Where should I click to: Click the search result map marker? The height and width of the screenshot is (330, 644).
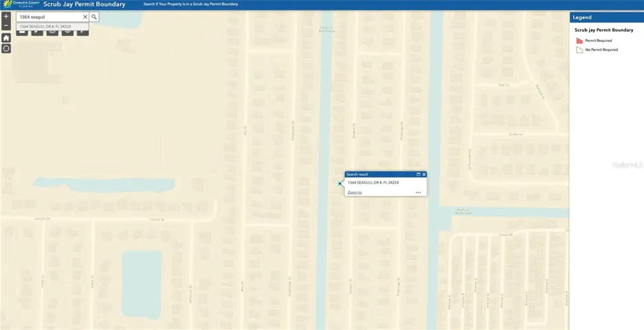340,184
